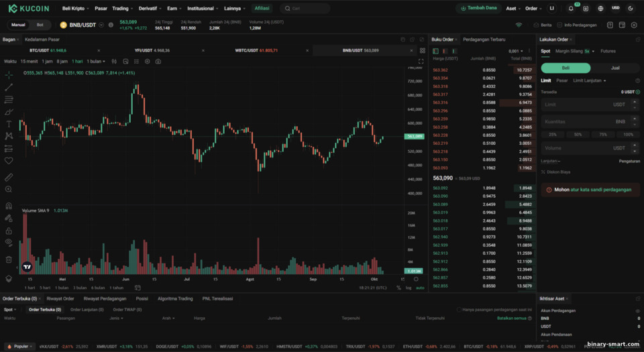Show buy orders only in order book

coord(454,51)
